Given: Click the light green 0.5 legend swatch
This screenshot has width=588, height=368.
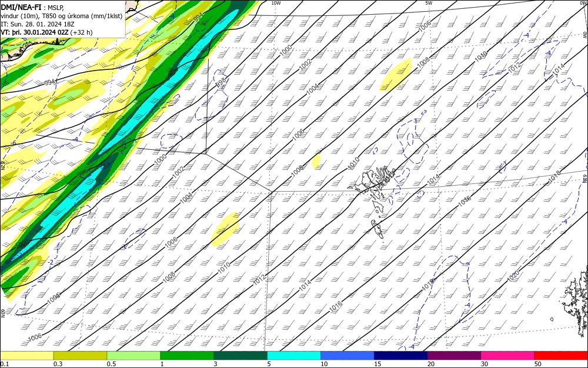Looking at the screenshot, I should pos(133,356).
